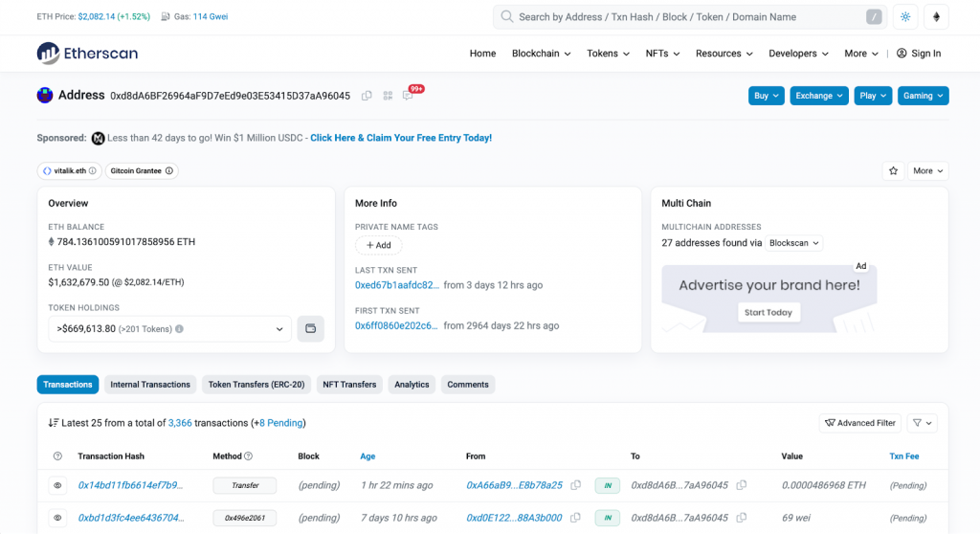Viewport: 980px width, 534px height.
Task: Open the Comments tab
Action: point(468,385)
